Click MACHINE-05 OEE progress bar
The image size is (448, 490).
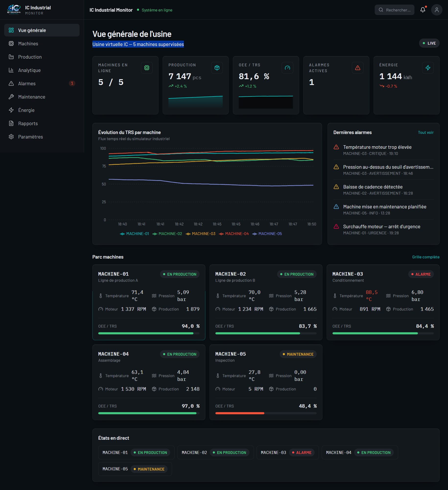(x=266, y=413)
